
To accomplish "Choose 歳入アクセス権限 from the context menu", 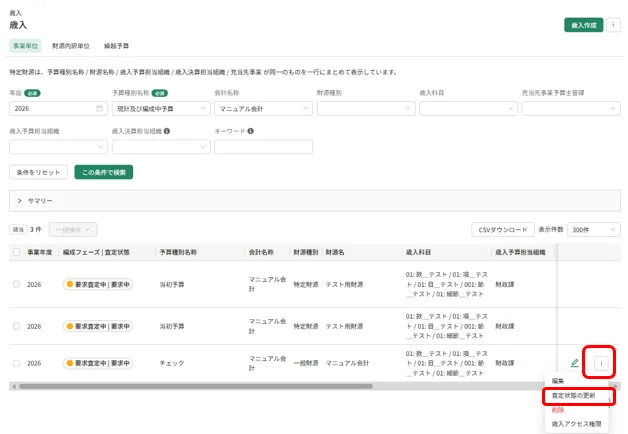I will 576,424.
